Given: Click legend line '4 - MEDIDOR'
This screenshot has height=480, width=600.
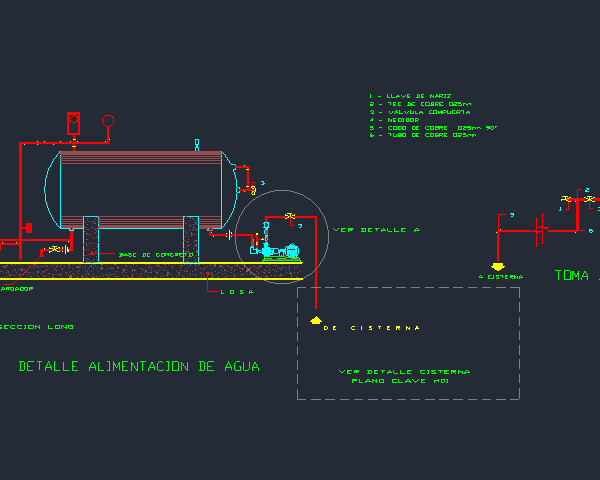Looking at the screenshot, I should [x=395, y=120].
